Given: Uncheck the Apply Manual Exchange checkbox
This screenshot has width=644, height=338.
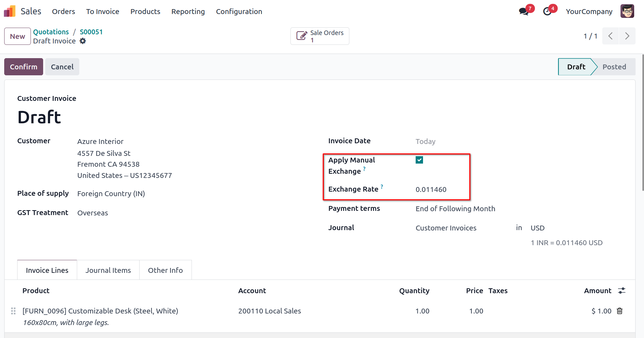Looking at the screenshot, I should 419,160.
